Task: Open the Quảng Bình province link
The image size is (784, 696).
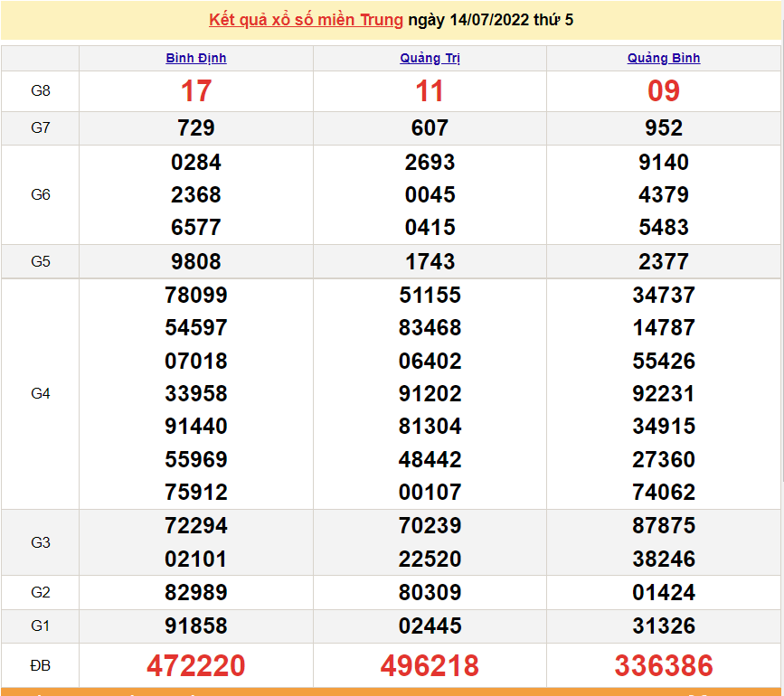Action: (664, 58)
